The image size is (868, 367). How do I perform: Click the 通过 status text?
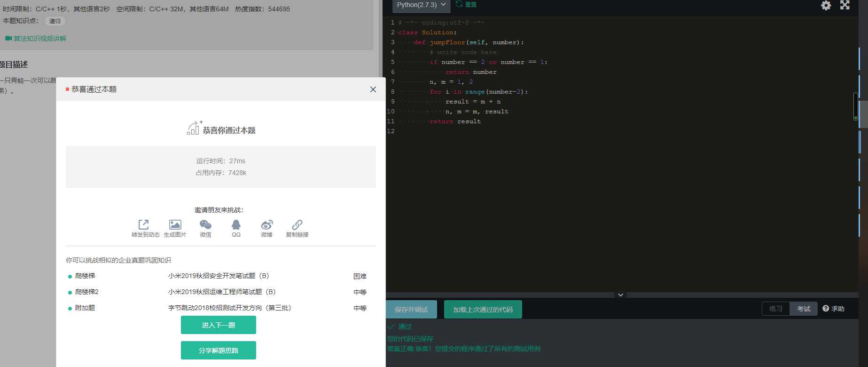click(x=405, y=327)
